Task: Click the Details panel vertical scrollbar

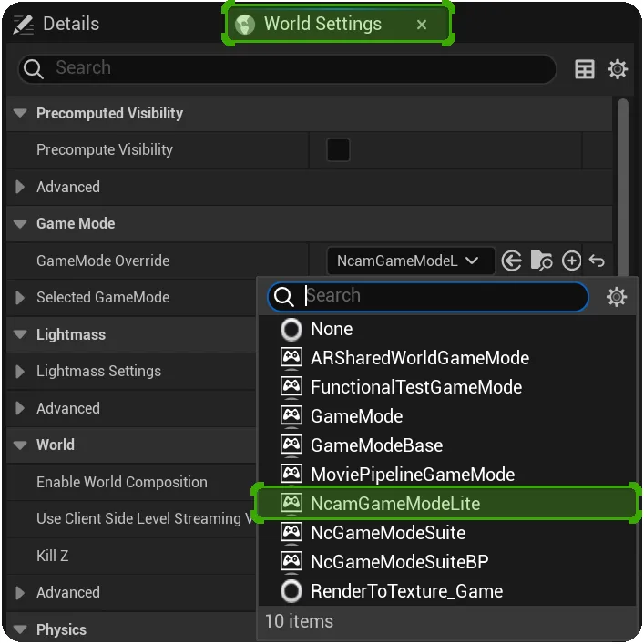Action: pos(623,187)
